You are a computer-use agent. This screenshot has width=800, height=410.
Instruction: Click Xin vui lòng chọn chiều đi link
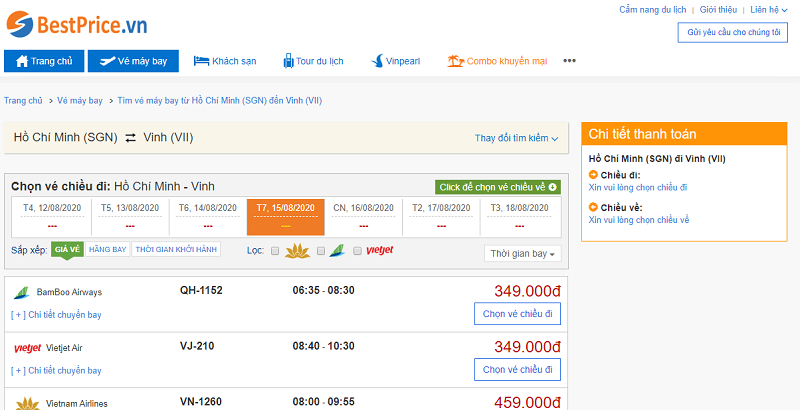coord(638,188)
